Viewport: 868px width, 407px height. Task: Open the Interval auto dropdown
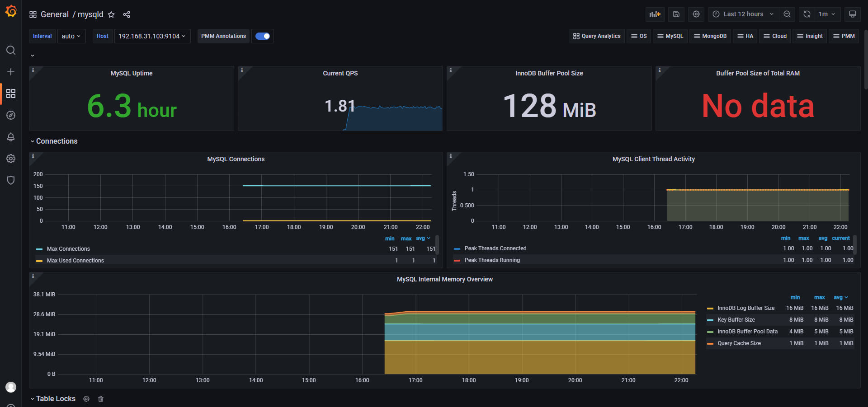pos(71,36)
